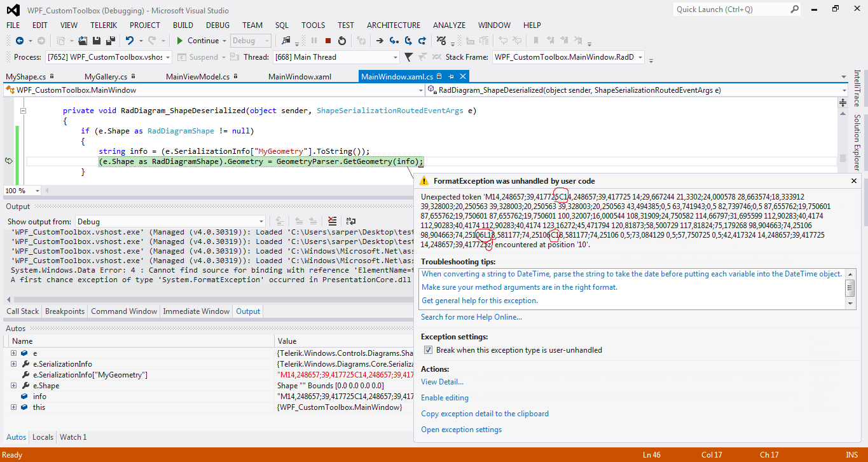Toggle the thread filter funnel icon

tap(409, 57)
